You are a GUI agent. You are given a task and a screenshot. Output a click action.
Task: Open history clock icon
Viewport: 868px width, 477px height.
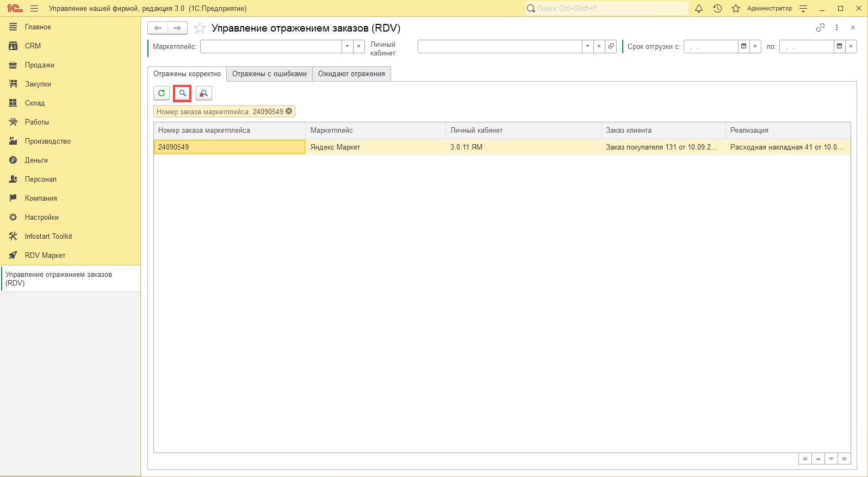(x=717, y=8)
